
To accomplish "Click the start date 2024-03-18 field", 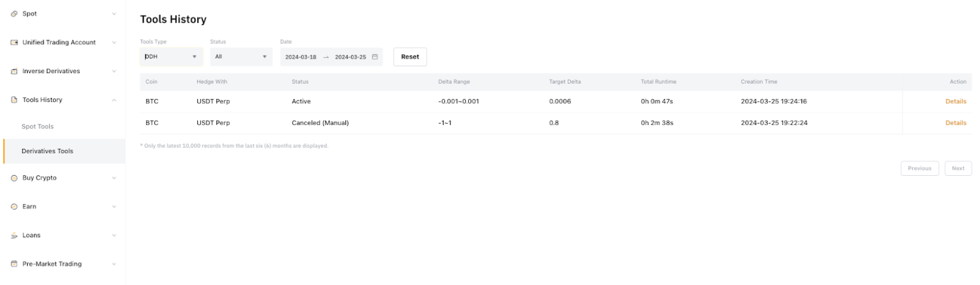I will coord(301,57).
